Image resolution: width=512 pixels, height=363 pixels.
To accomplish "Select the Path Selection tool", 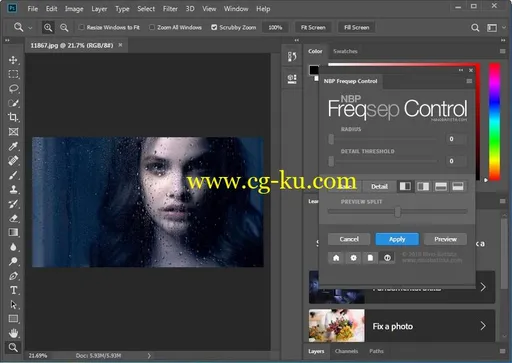I will click(13, 305).
